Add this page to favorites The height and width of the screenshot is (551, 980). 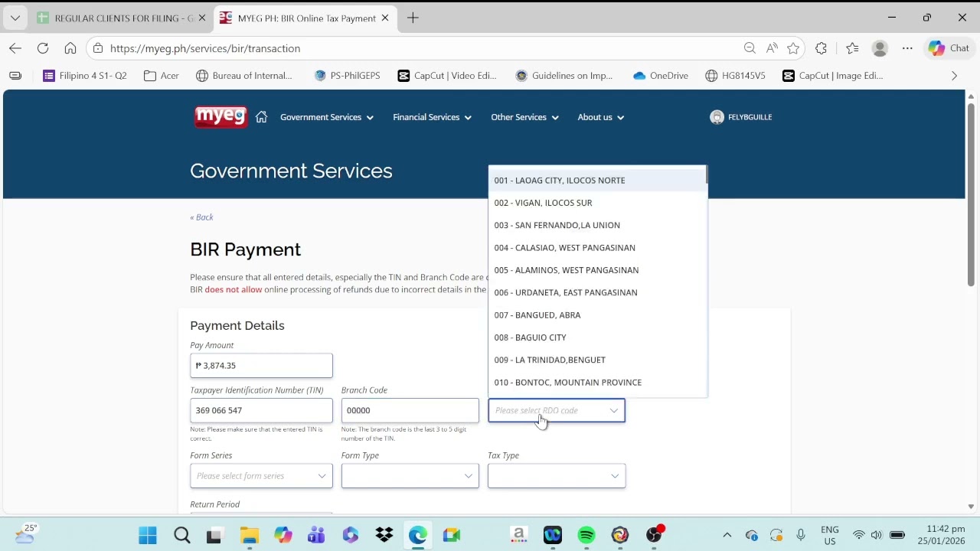793,48
